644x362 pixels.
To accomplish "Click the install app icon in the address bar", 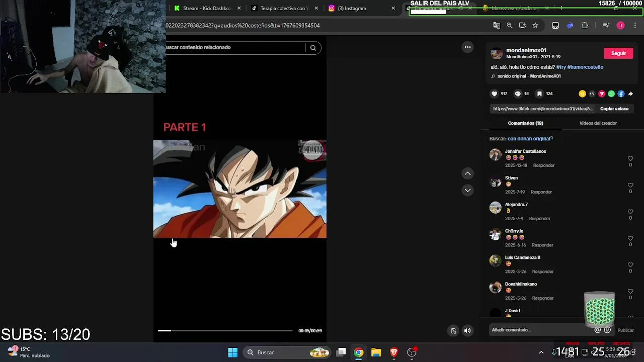I will 522,26.
